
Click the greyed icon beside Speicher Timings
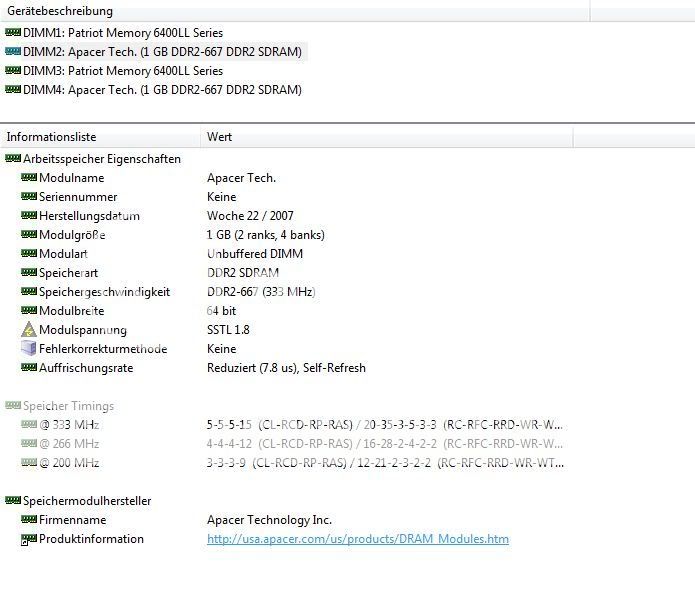(x=13, y=405)
